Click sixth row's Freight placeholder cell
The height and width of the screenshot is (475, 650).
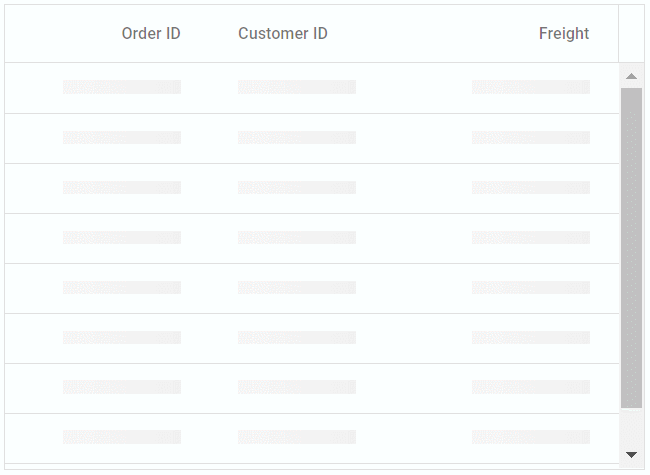point(531,337)
